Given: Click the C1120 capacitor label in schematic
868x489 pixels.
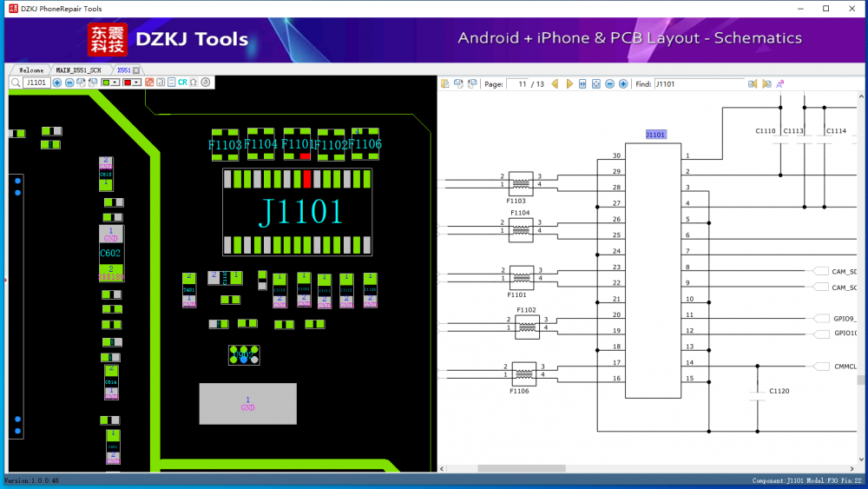Looking at the screenshot, I should pyautogui.click(x=779, y=391).
